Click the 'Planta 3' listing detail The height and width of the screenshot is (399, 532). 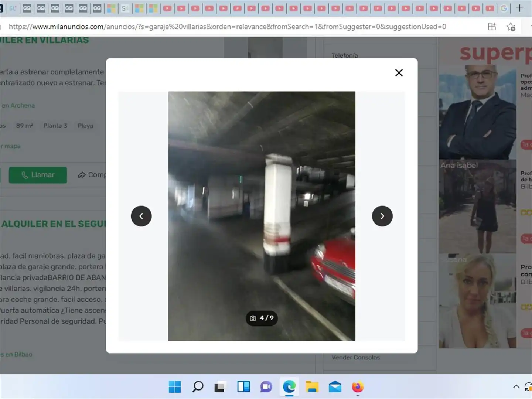55,126
